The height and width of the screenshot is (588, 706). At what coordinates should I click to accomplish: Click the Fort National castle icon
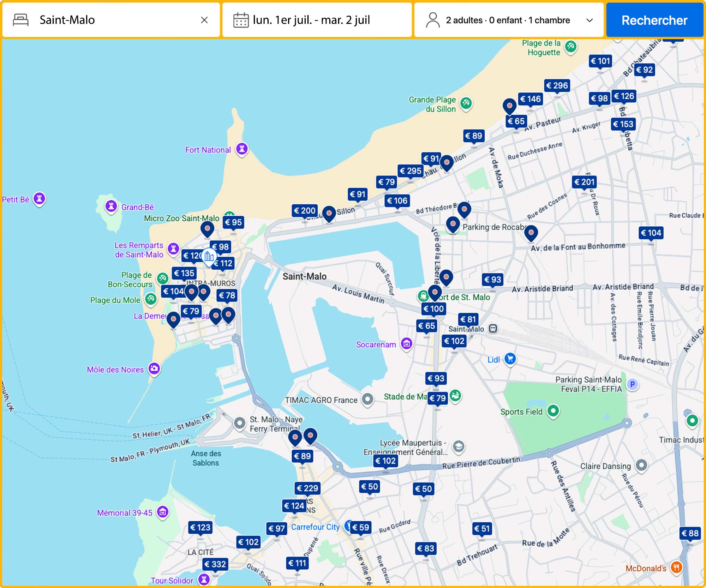pyautogui.click(x=242, y=149)
